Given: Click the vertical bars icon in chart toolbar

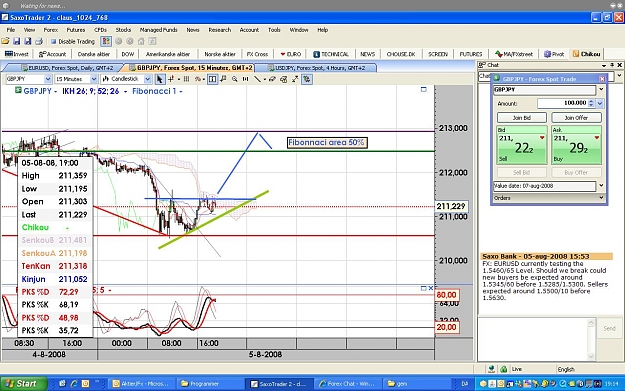Looking at the screenshot, I should 186,79.
